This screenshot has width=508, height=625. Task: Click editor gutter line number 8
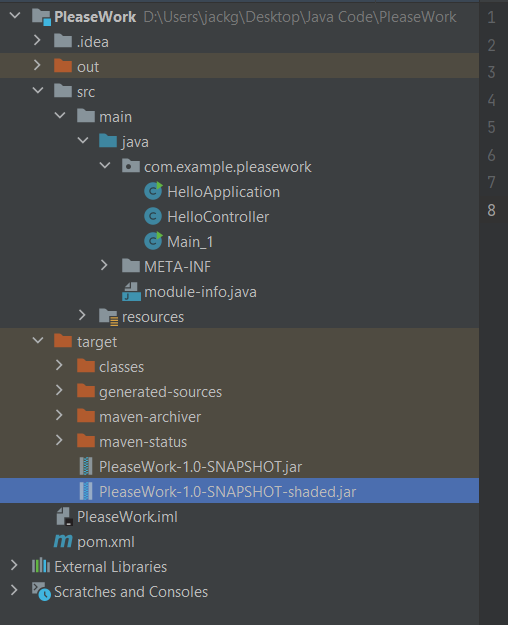click(491, 210)
